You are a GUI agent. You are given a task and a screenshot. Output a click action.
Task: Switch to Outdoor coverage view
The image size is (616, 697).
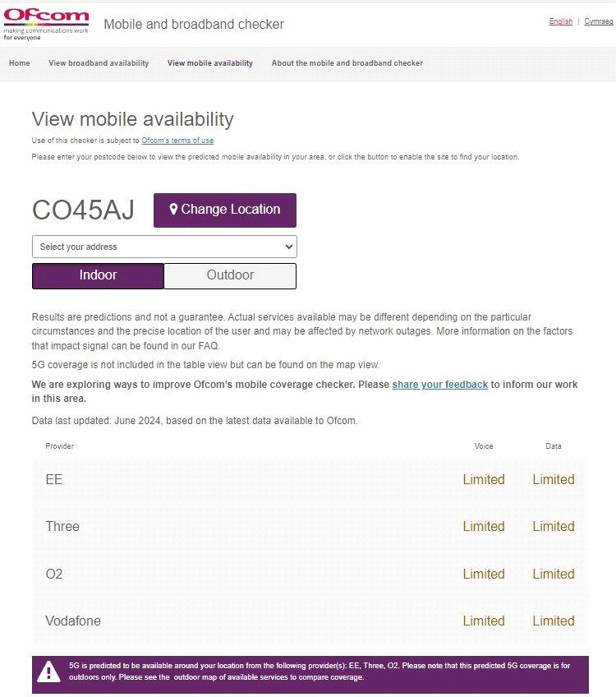pos(230,275)
